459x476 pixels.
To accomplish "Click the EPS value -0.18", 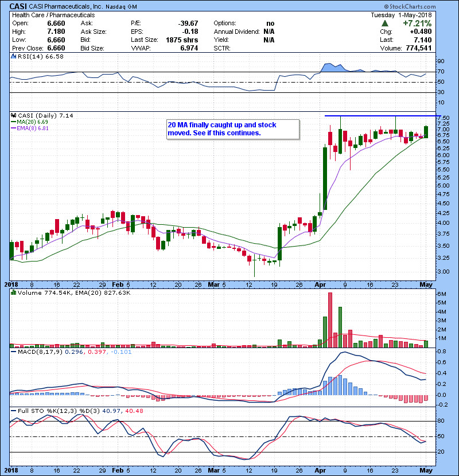I will (x=190, y=32).
